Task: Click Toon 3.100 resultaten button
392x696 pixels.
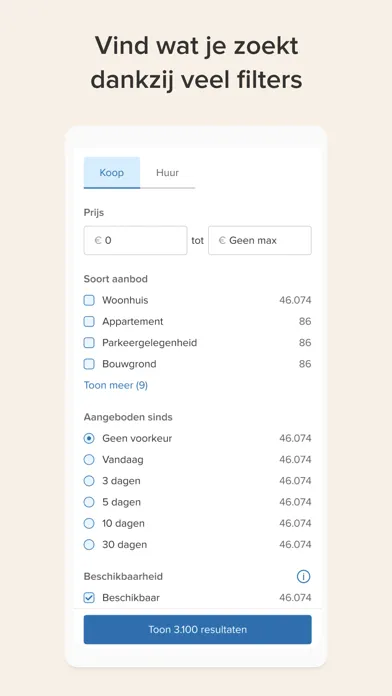Action: [198, 629]
